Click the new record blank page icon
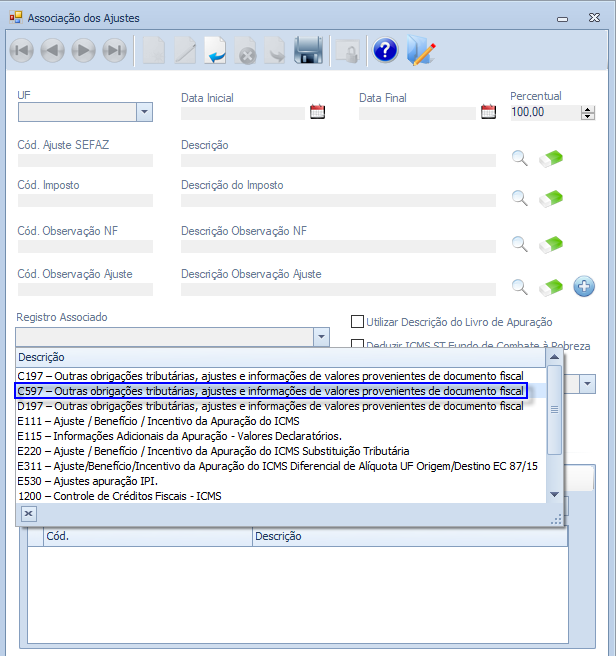This screenshot has width=616, height=656. (154, 51)
